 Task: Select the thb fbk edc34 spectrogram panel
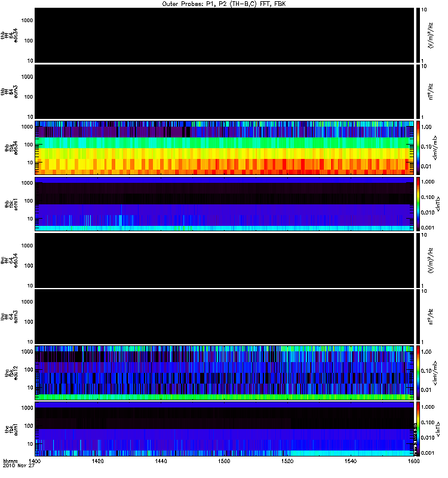(x=225, y=148)
